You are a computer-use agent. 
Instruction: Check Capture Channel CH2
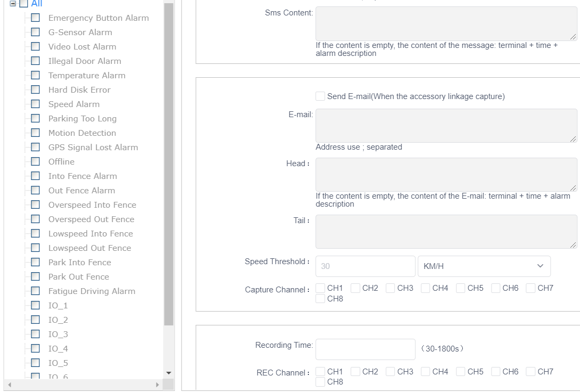pyautogui.click(x=355, y=288)
